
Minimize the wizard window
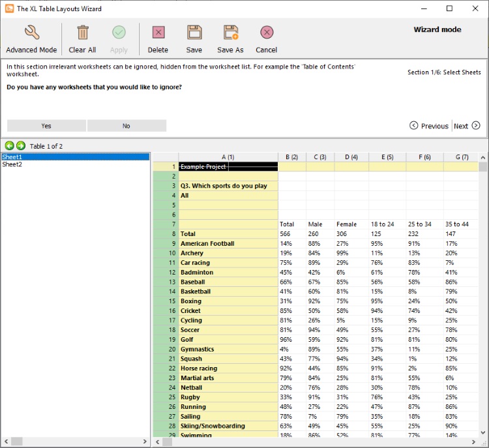(424, 8)
